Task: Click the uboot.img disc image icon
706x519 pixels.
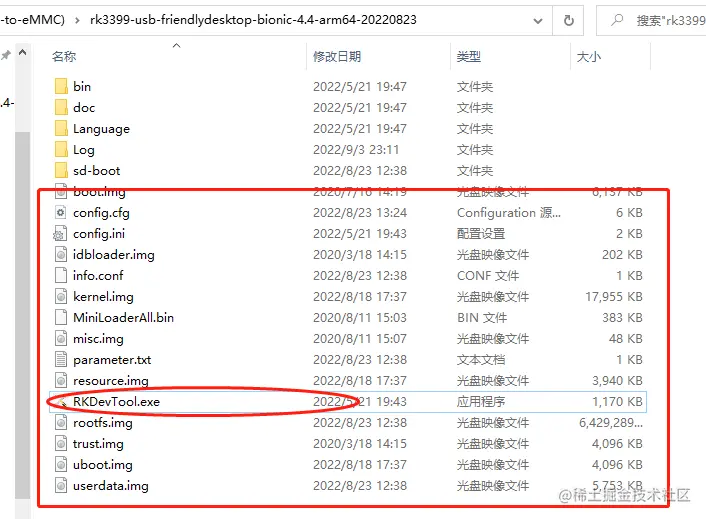Action: (x=61, y=465)
